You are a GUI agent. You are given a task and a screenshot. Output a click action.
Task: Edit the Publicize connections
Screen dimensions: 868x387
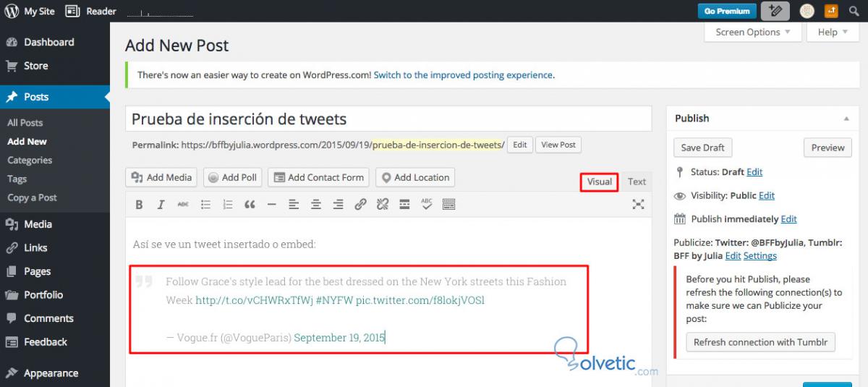click(x=733, y=256)
